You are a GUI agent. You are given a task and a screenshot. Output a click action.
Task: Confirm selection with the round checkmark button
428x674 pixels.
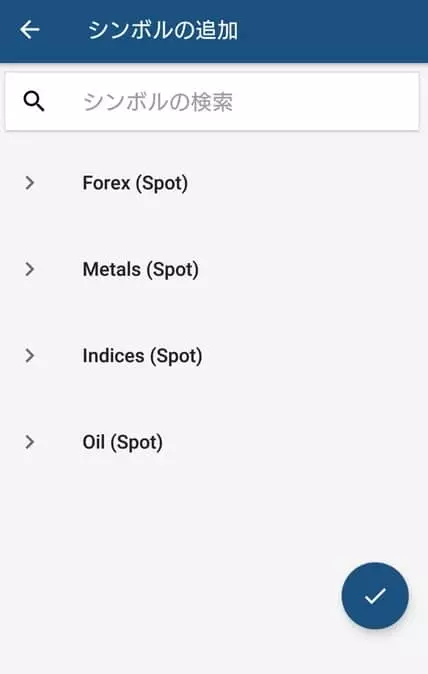pyautogui.click(x=375, y=596)
